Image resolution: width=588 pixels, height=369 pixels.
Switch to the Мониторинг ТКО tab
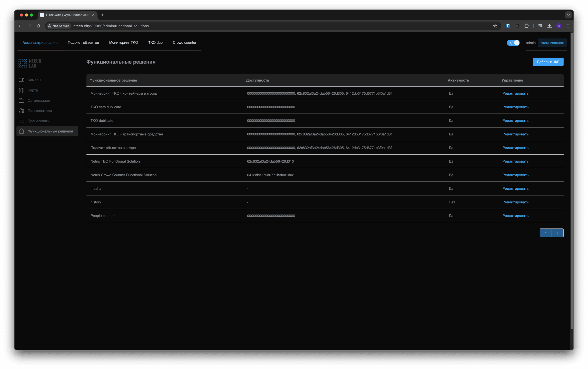123,43
